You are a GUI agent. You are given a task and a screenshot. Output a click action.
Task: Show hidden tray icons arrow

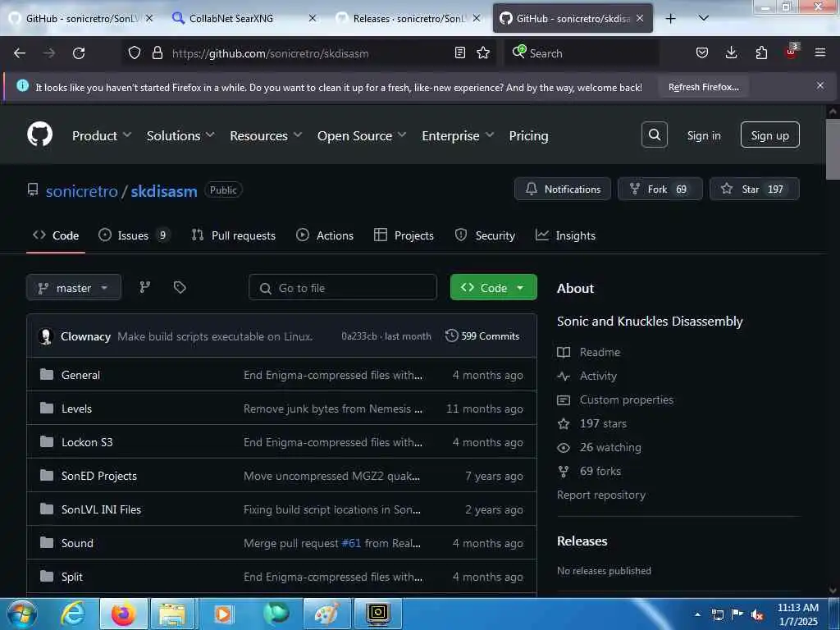(x=697, y=614)
